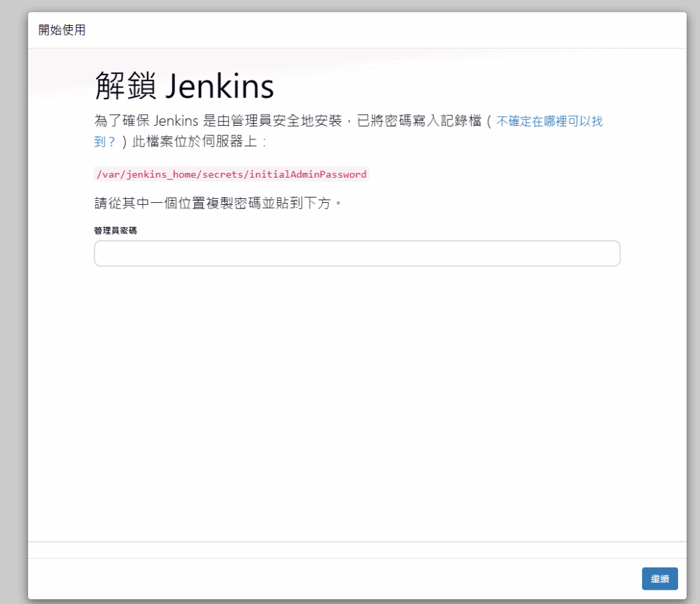Click /var at the start of the path
This screenshot has width=700, height=604.
(107, 174)
